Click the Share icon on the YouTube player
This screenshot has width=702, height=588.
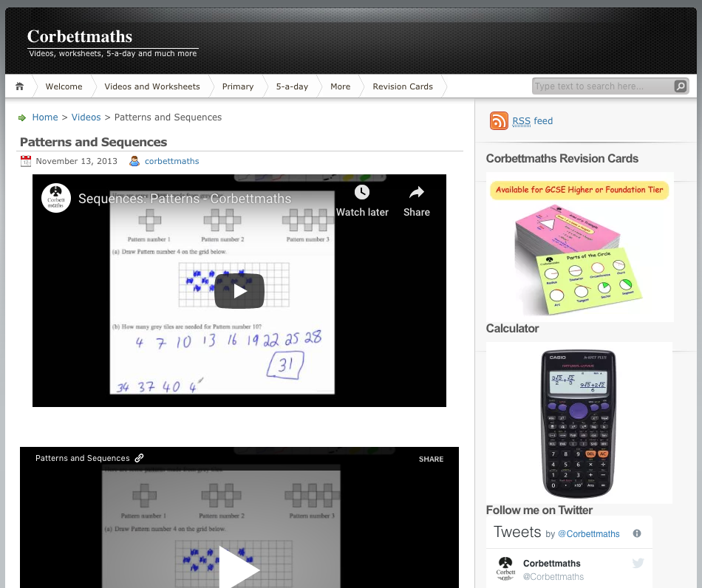[x=416, y=192]
